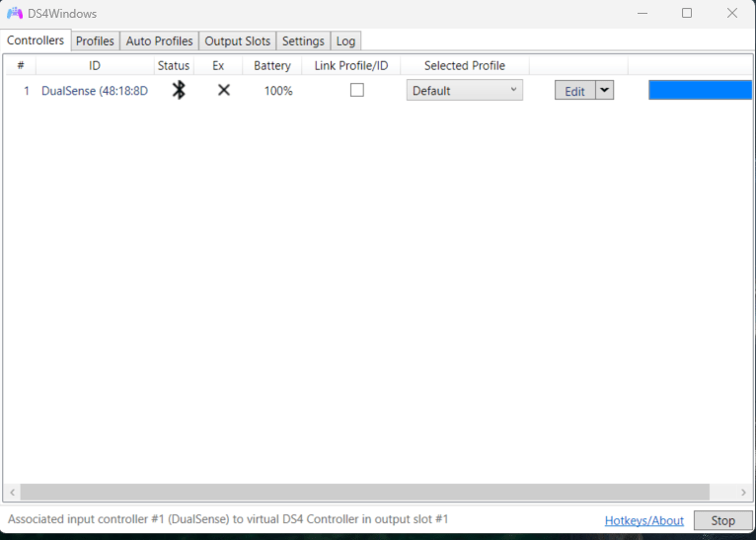Click the Stop button
The width and height of the screenshot is (756, 540).
[x=722, y=520]
